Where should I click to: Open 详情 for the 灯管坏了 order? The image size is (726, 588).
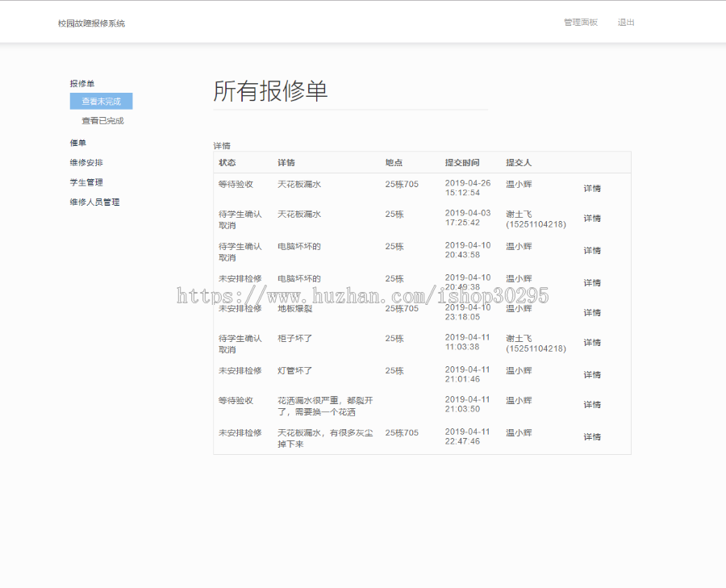click(x=592, y=374)
